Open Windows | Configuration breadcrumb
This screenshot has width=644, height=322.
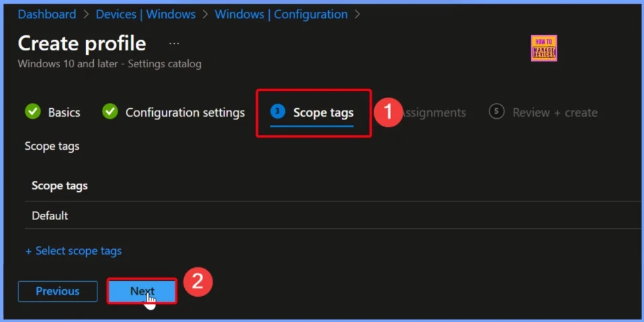tap(281, 14)
